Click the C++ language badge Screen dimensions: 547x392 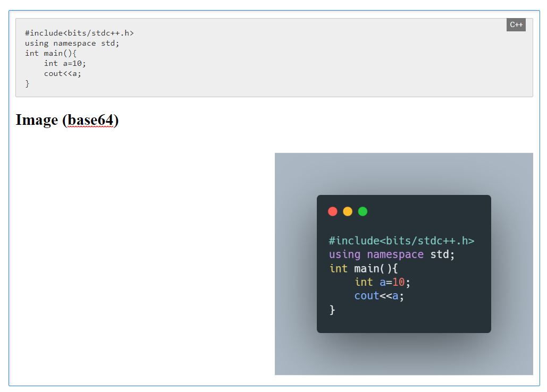516,25
